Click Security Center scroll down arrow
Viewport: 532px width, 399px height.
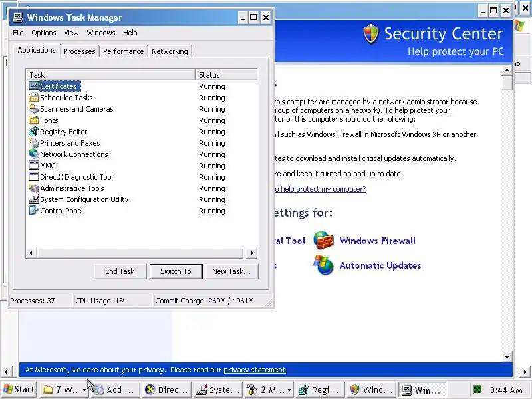pos(507,356)
